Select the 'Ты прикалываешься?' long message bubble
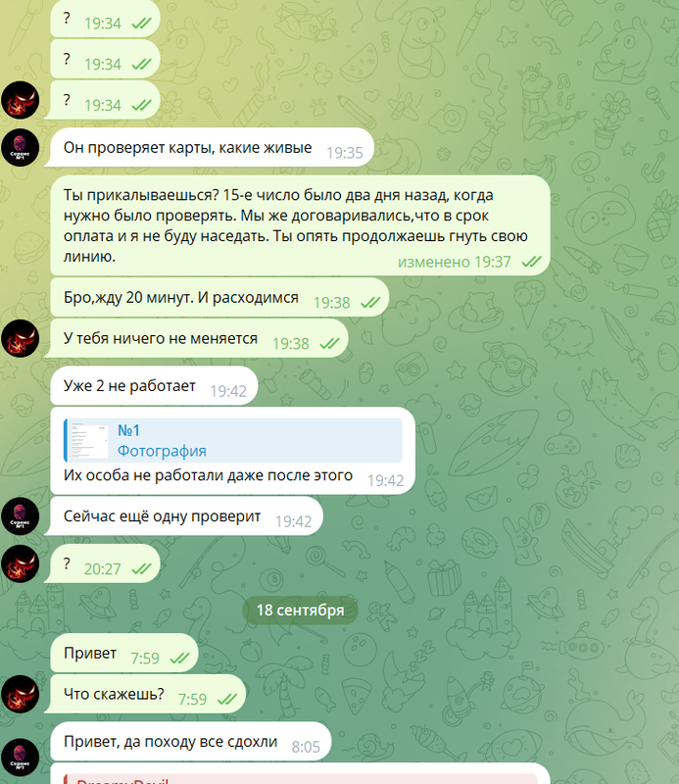The height and width of the screenshot is (784, 679). pos(300,225)
